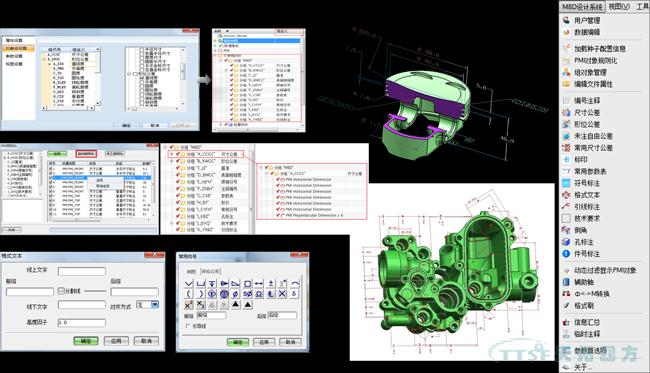Choose the 孔标注 hole annotation item
This screenshot has height=373, width=650.
tap(584, 242)
